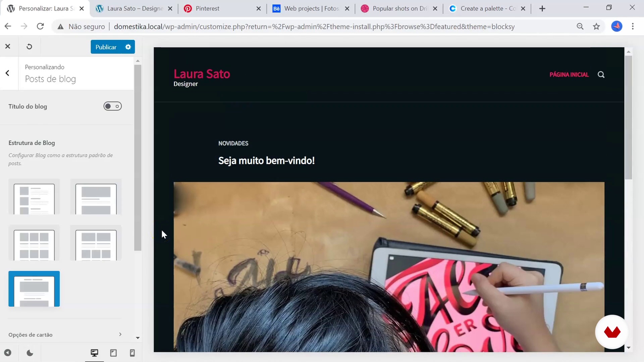Open the site search magnifier icon
Viewport: 644px width, 362px height.
601,74
